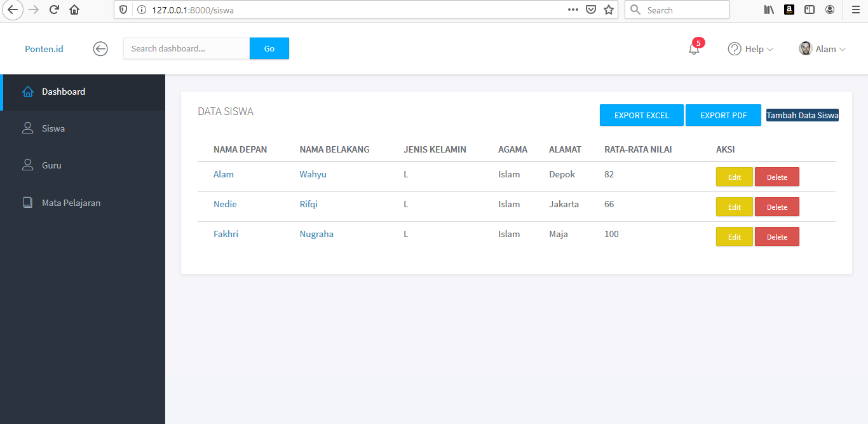Viewport: 868px width, 424px height.
Task: Click the Ponten.id logo
Action: [x=44, y=49]
